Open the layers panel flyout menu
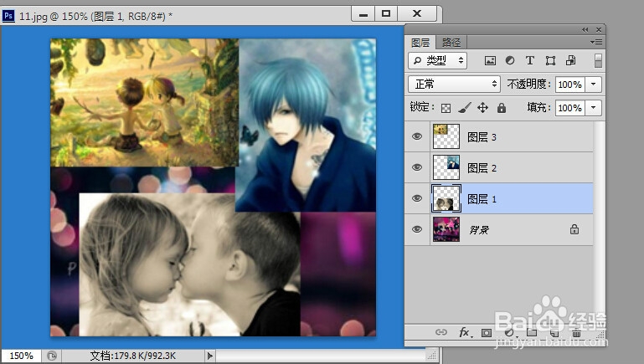The height and width of the screenshot is (364, 644). 596,42
